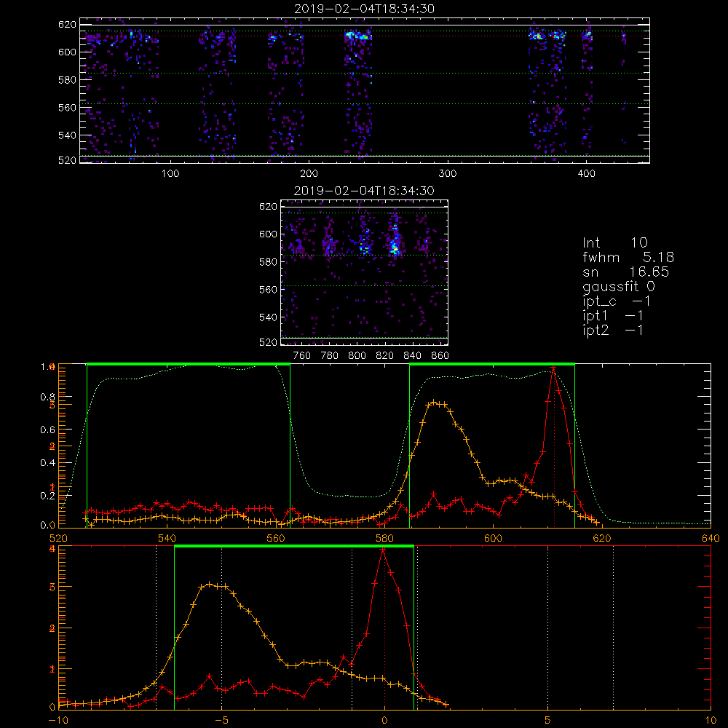Click the red curve peak in the profile plot
728x728 pixels.
point(553,368)
